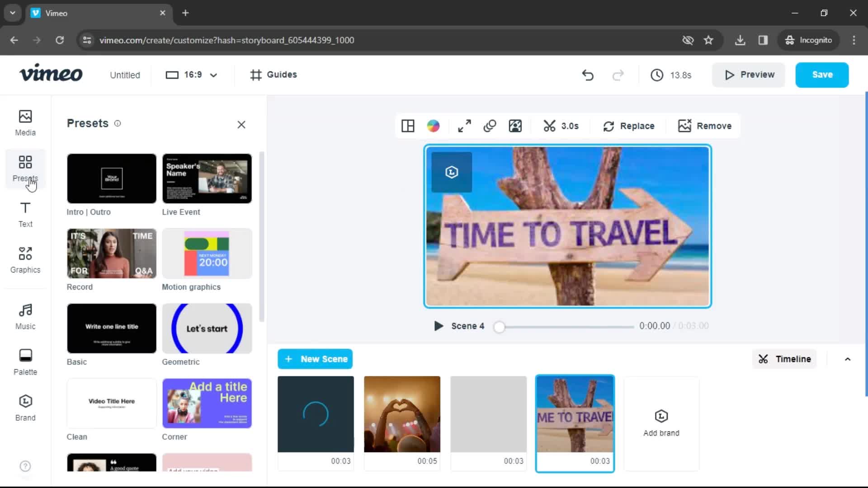This screenshot has height=488, width=868.
Task: Open the Palette panel
Action: pos(25,361)
